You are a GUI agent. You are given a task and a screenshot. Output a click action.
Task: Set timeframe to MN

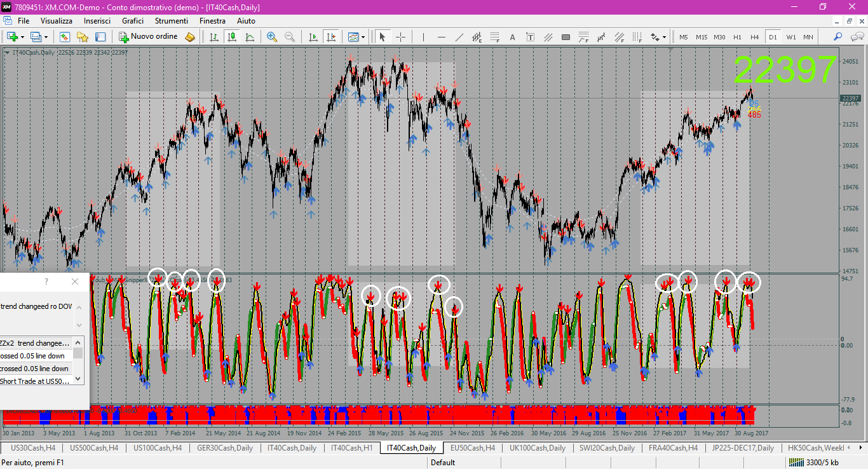(808, 37)
